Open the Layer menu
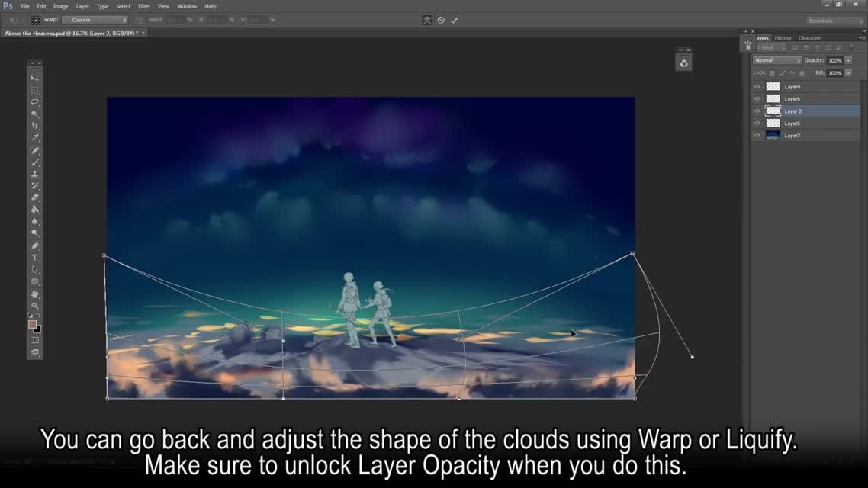This screenshot has height=488, width=868. [x=82, y=7]
